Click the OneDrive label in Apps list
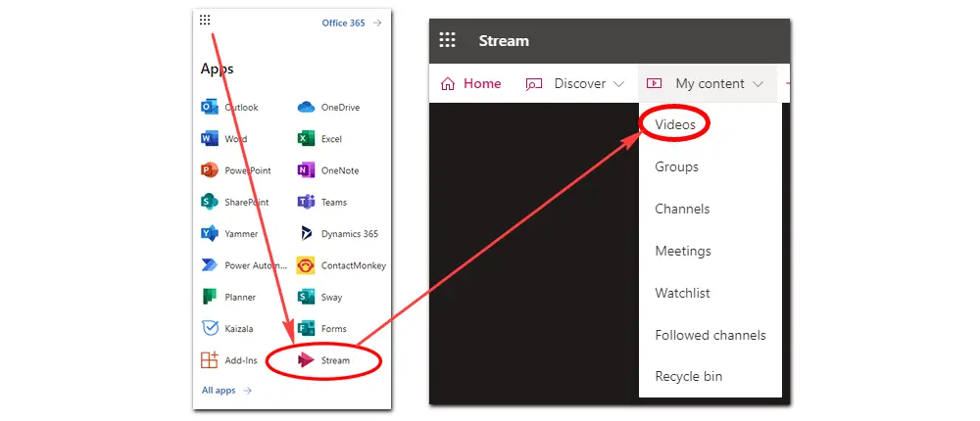The width and height of the screenshot is (980, 421). (340, 108)
